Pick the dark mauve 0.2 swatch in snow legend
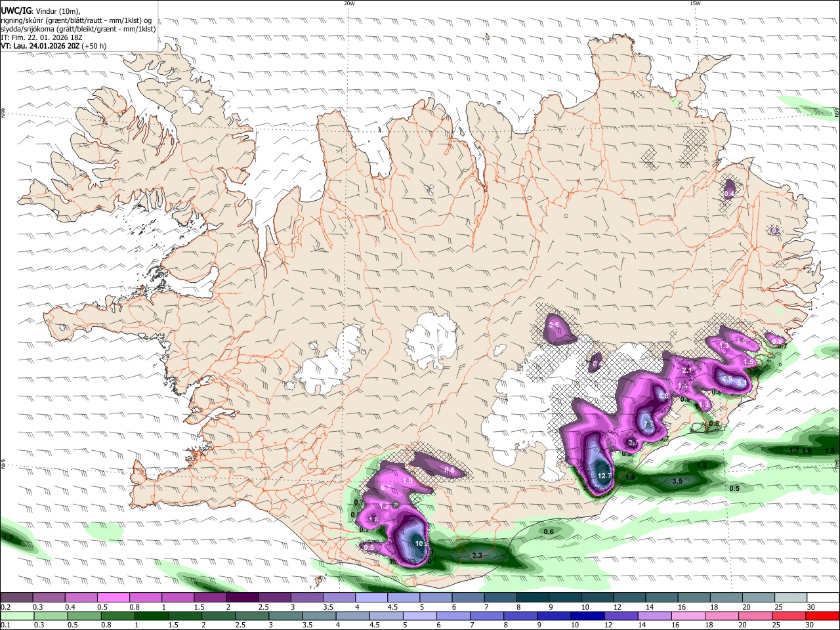The height and width of the screenshot is (630, 840). [x=16, y=598]
